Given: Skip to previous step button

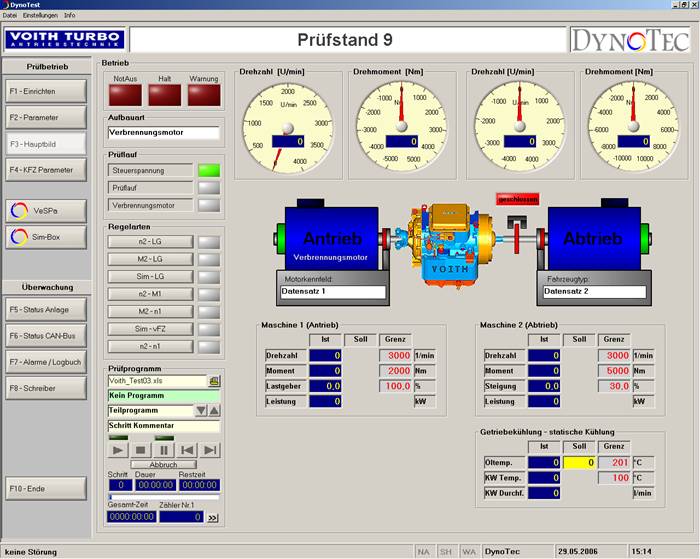Looking at the screenshot, I should click(188, 451).
